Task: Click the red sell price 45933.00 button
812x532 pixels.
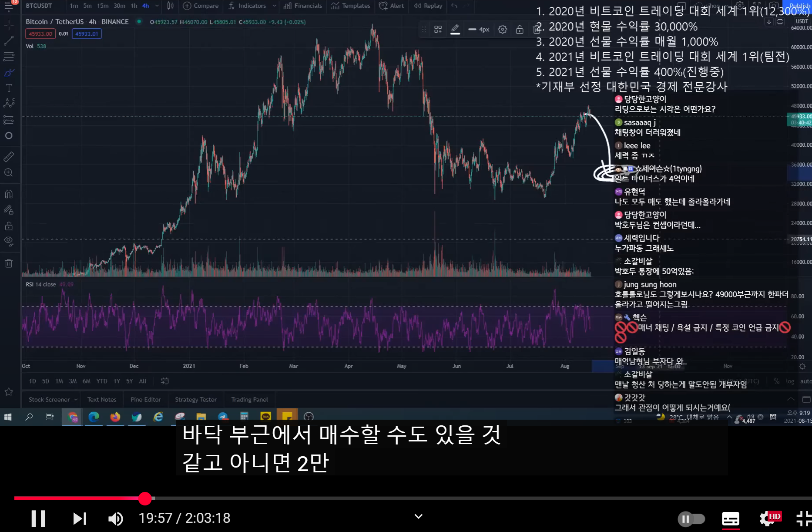Action: 40,34
